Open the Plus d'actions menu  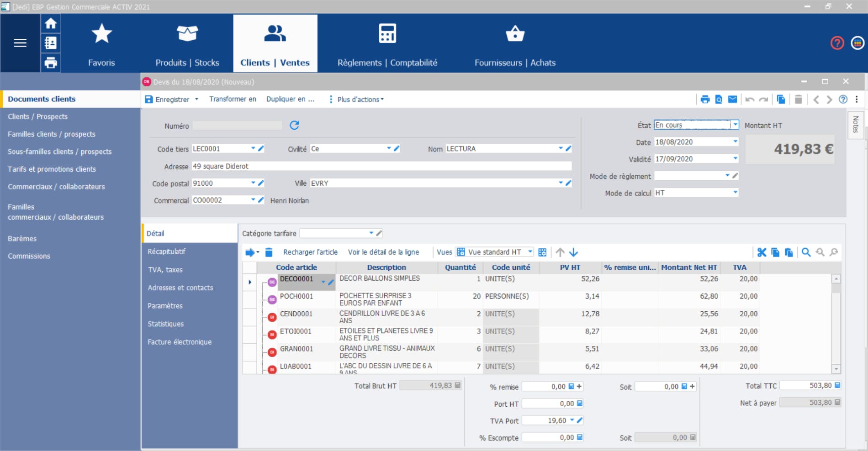(x=357, y=99)
